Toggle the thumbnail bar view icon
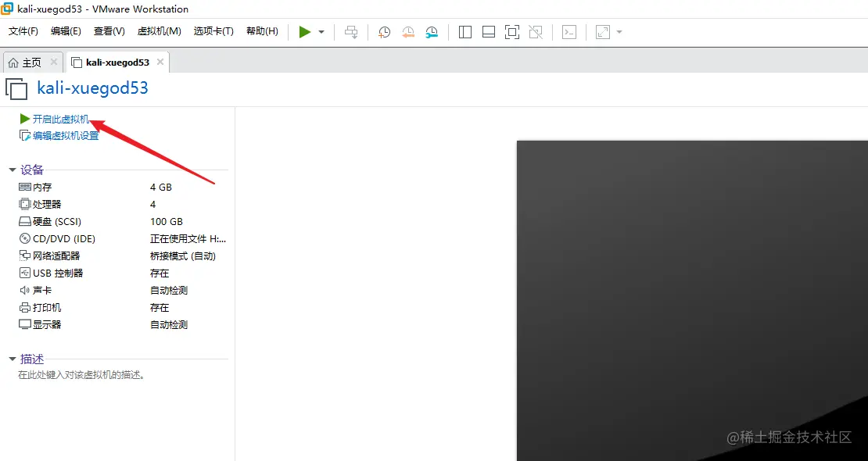 coord(488,32)
